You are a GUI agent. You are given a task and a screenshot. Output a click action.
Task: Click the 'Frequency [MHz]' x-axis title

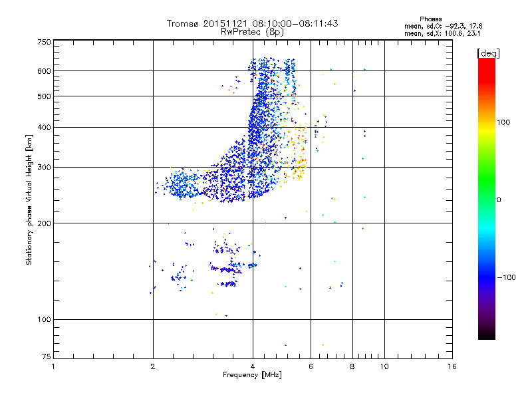(x=252, y=375)
